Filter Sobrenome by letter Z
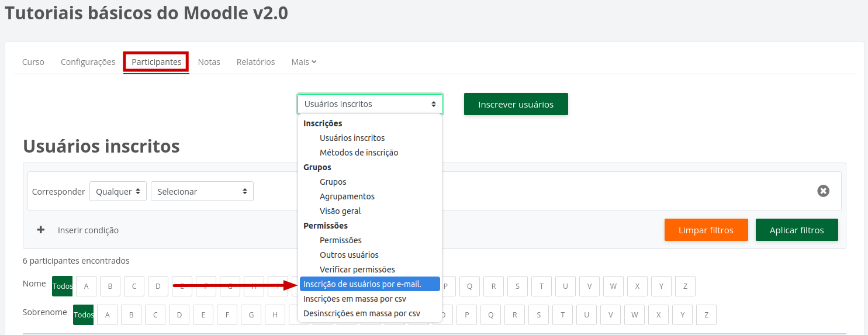The width and height of the screenshot is (868, 335). (707, 315)
